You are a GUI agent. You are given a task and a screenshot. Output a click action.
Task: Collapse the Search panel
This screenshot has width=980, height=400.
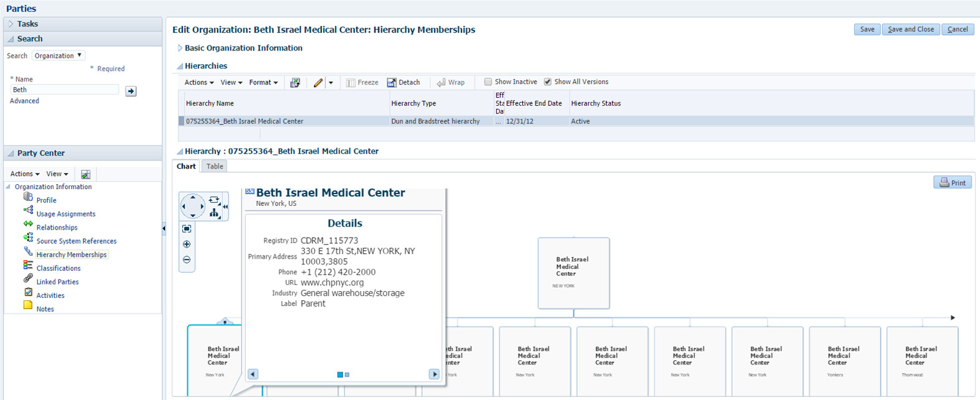click(11, 39)
